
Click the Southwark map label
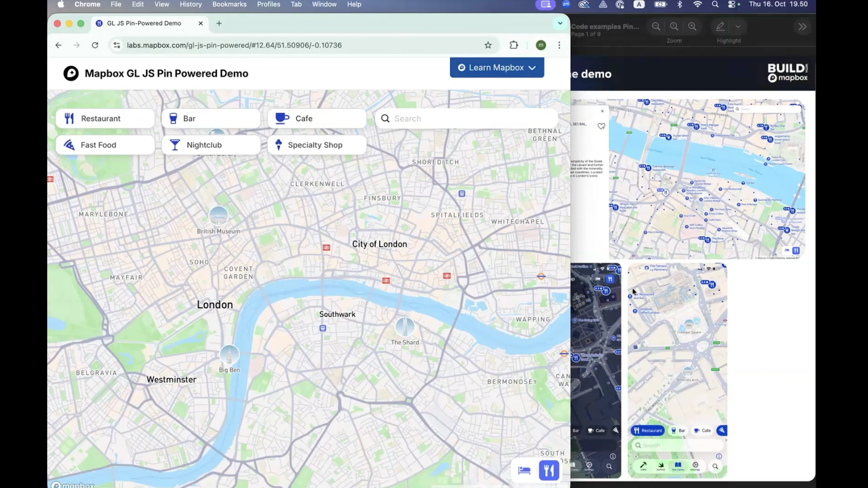click(x=337, y=314)
